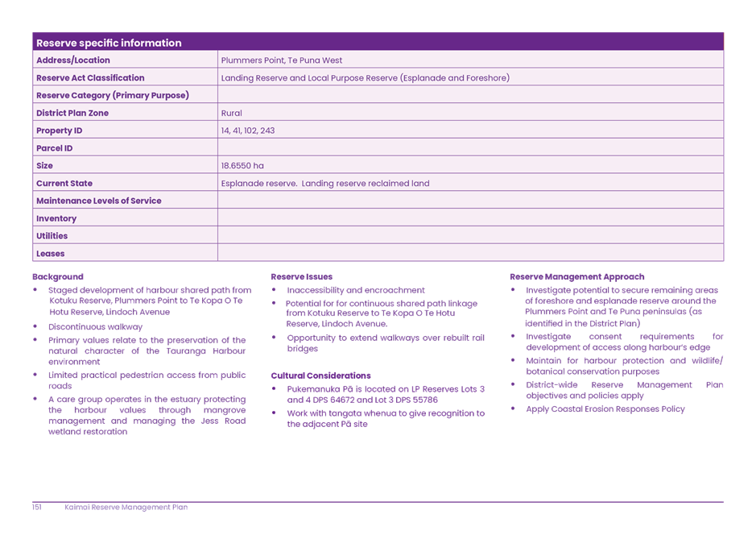Click the Reserve Issues section heading
The width and height of the screenshot is (756, 535).
click(x=301, y=277)
